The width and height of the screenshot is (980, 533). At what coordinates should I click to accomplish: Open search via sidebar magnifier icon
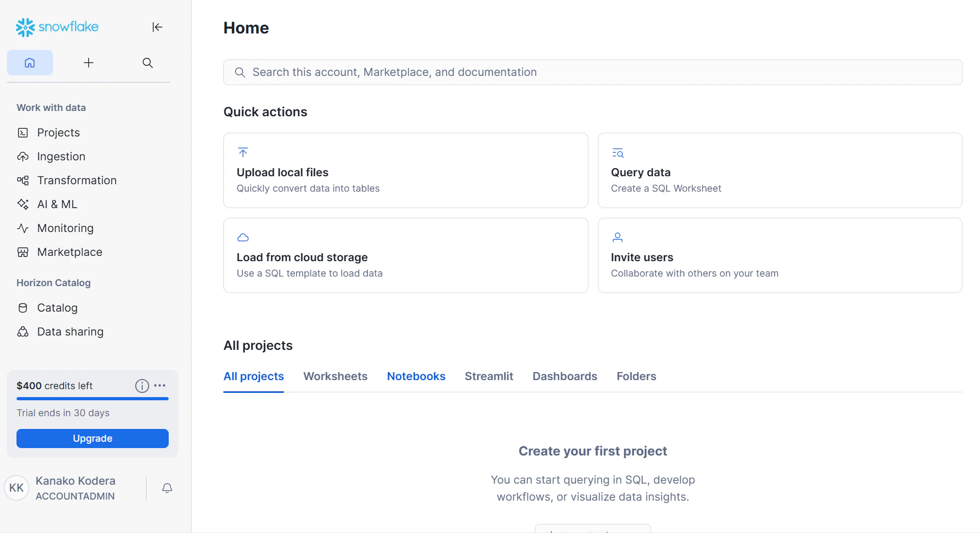(148, 63)
